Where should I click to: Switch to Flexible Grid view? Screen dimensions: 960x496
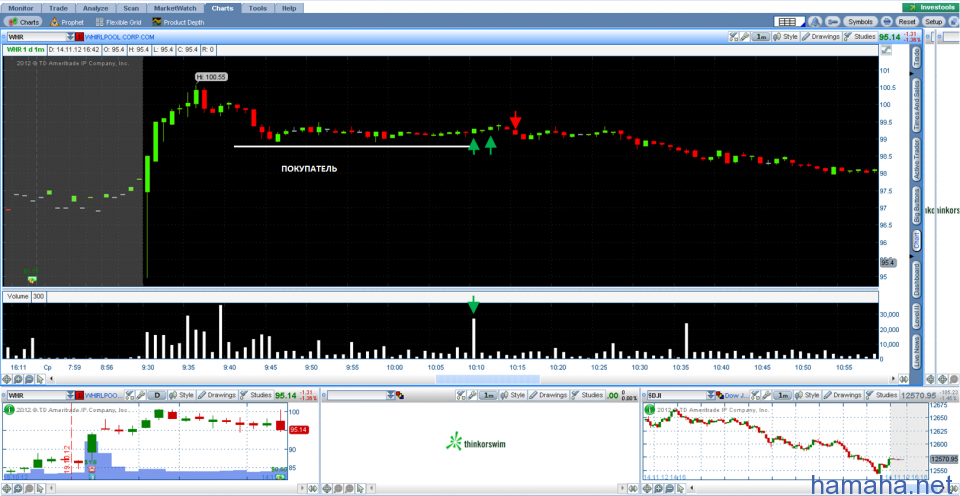pyautogui.click(x=118, y=22)
